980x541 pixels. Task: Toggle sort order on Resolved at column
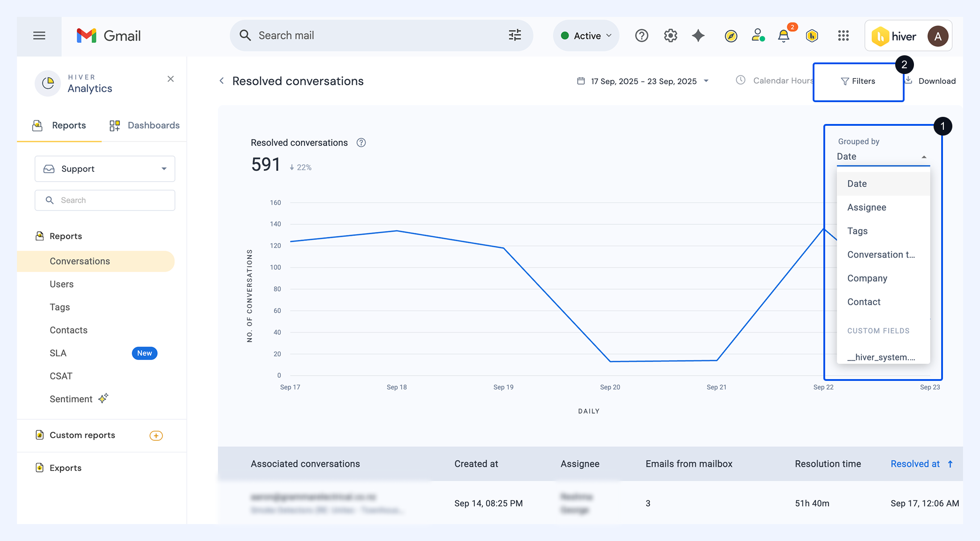[x=921, y=464]
